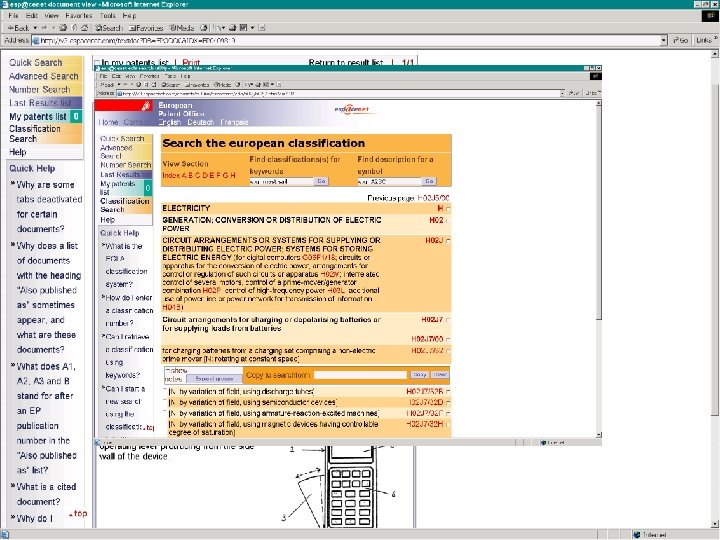
Task: Click the Forward arrow in outer browser toolbar
Action: [x=45, y=28]
